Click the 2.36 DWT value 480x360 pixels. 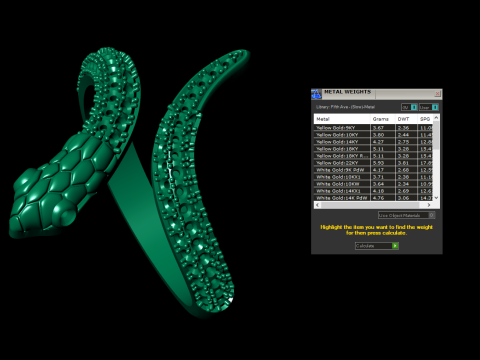pos(403,128)
